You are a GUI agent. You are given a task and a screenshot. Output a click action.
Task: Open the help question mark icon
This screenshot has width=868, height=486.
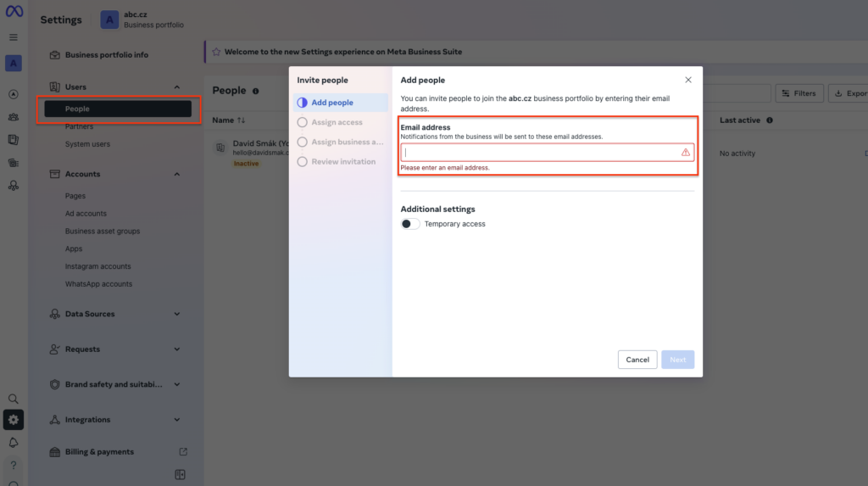pos(14,465)
